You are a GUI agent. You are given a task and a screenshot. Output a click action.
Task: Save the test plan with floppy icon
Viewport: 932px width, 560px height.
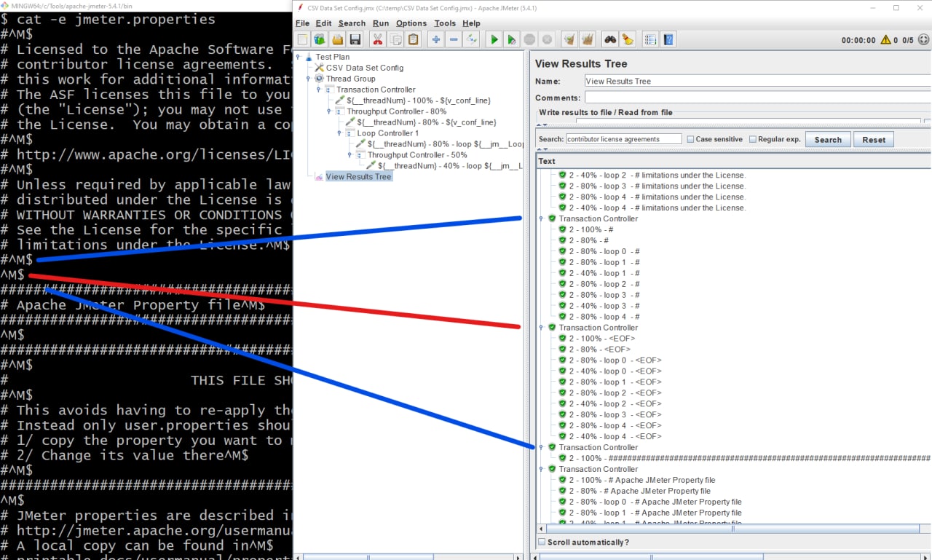tap(355, 39)
